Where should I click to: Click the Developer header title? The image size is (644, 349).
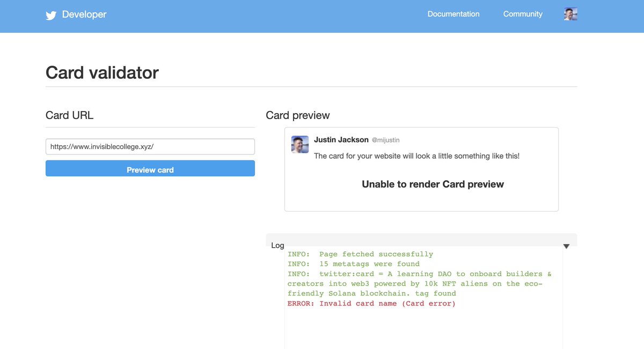(x=84, y=14)
